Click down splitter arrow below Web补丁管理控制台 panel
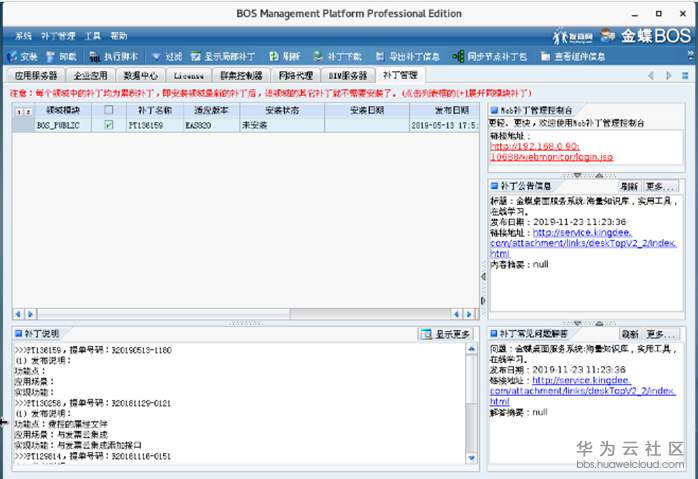The height and width of the screenshot is (479, 698). pos(578,175)
